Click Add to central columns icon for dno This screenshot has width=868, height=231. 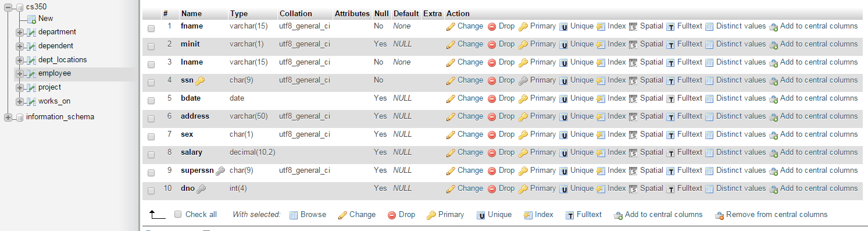point(773,189)
